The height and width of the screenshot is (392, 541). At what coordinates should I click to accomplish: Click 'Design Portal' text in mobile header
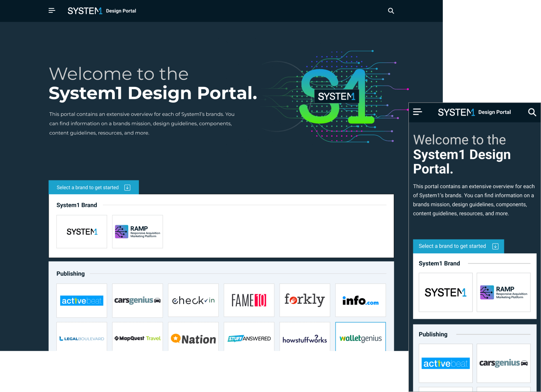click(495, 112)
